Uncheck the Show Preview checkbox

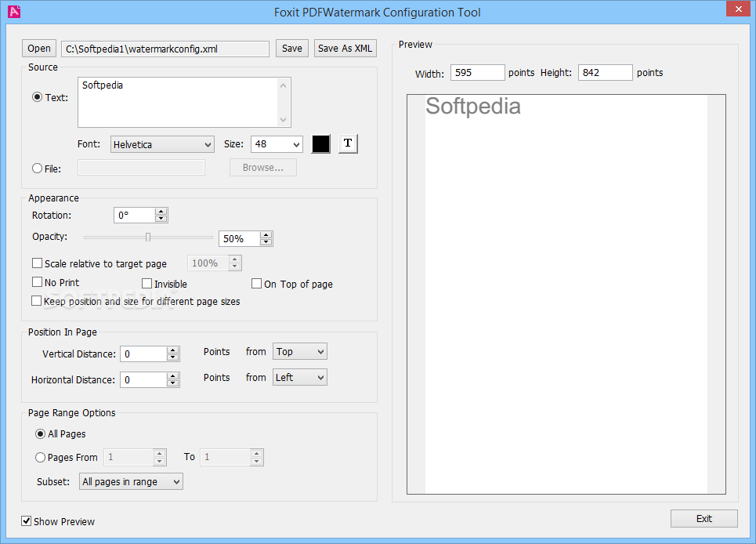tap(27, 520)
